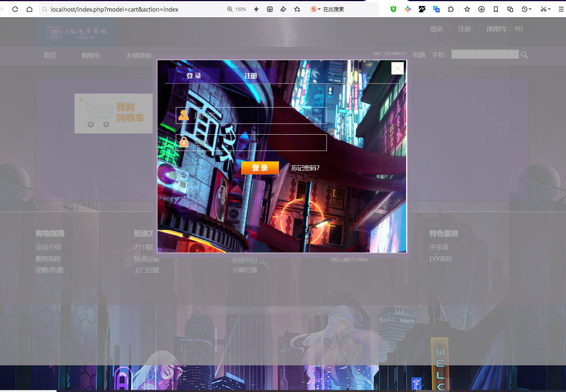
Task: Switch to the 登录 tab in dialog
Action: pyautogui.click(x=194, y=76)
